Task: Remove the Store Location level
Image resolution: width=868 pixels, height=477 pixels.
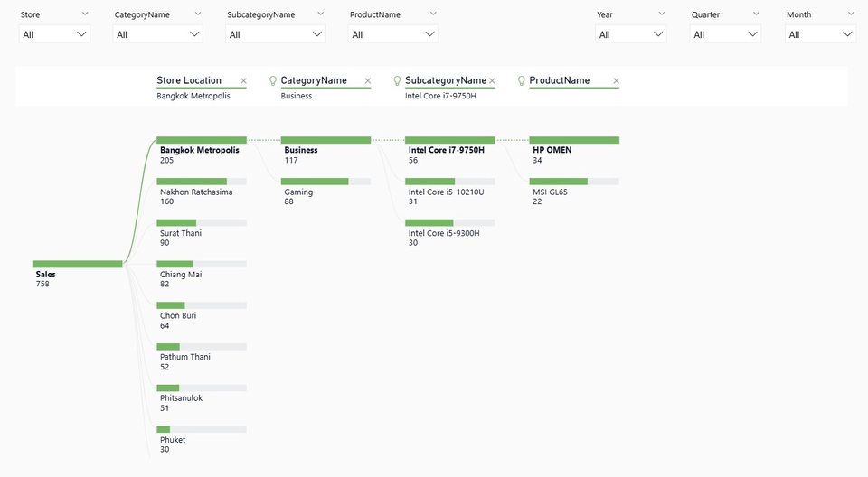Action: pos(243,81)
